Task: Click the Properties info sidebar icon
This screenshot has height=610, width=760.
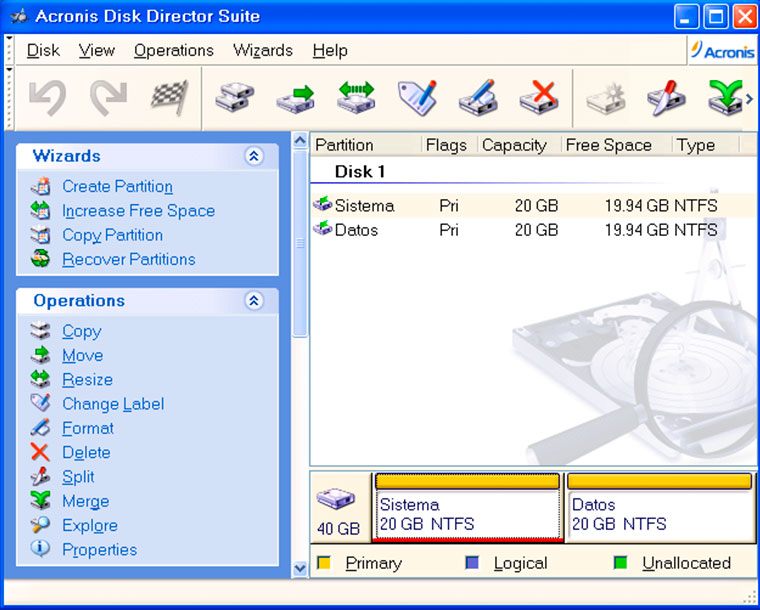Action: pyautogui.click(x=40, y=549)
